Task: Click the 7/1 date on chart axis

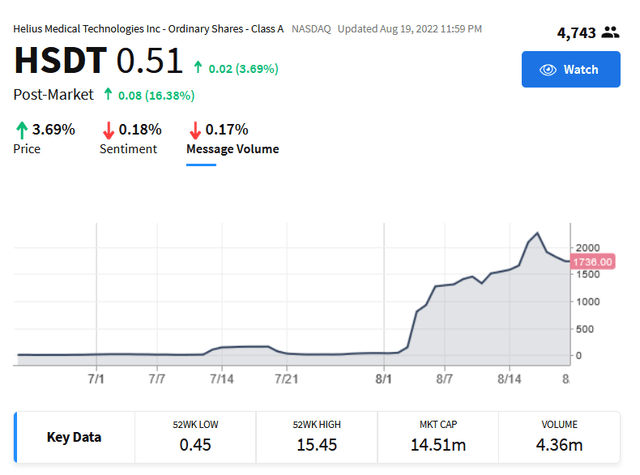Action: (x=96, y=379)
